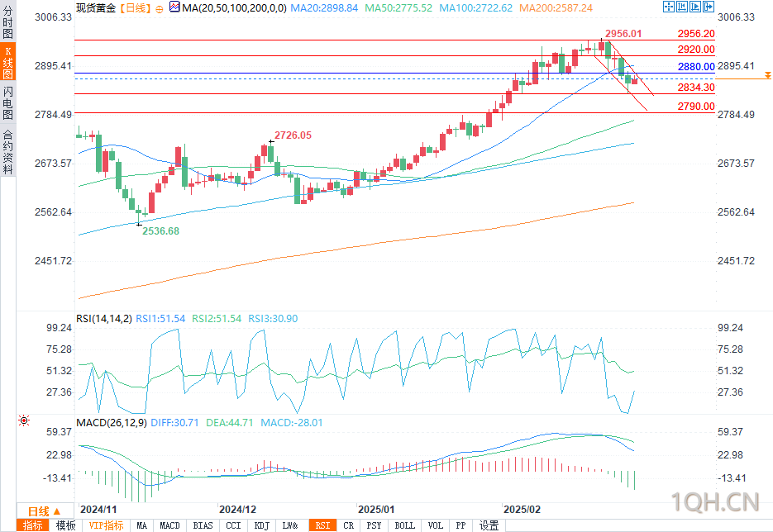773x532 pixels.
Task: Select the 模板 tab at bottom
Action: coord(65,525)
